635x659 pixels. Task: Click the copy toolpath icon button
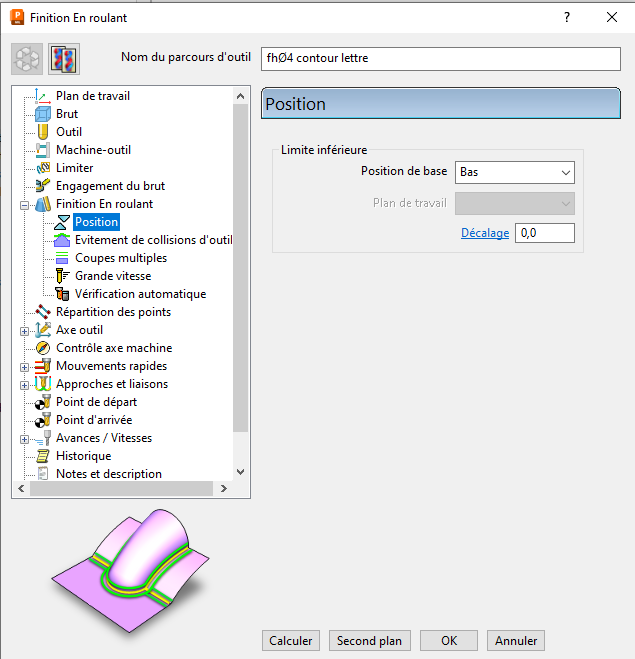[64, 59]
